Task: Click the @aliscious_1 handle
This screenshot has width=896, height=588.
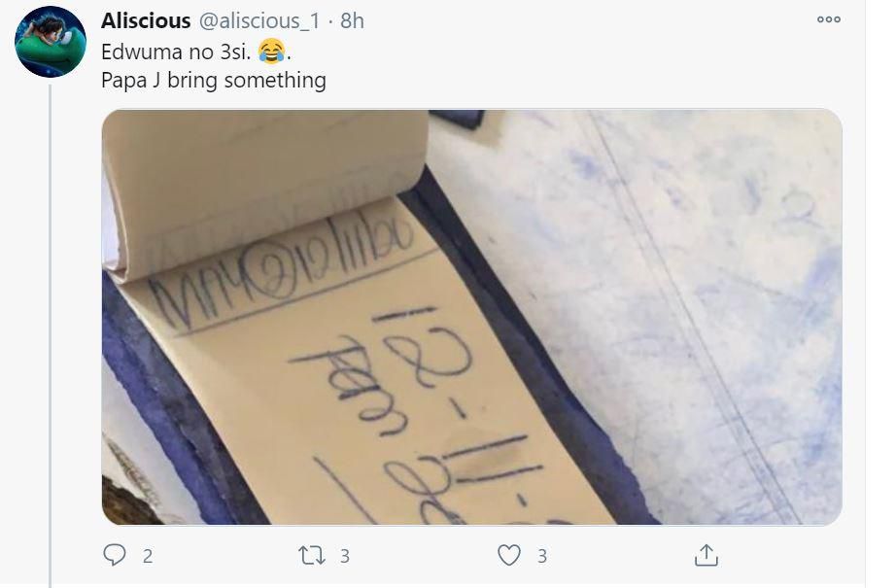Action: point(259,21)
